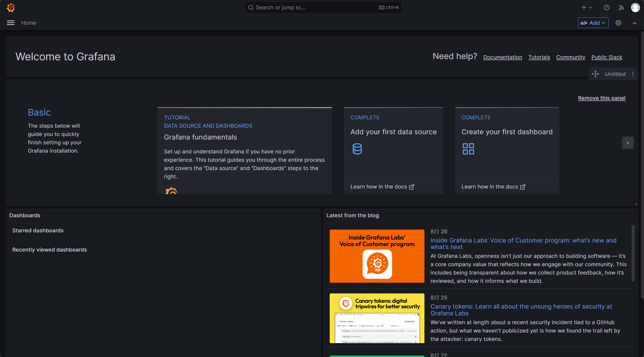Image resolution: width=644 pixels, height=357 pixels.
Task: Click external link icon in dashboard card
Action: [523, 187]
